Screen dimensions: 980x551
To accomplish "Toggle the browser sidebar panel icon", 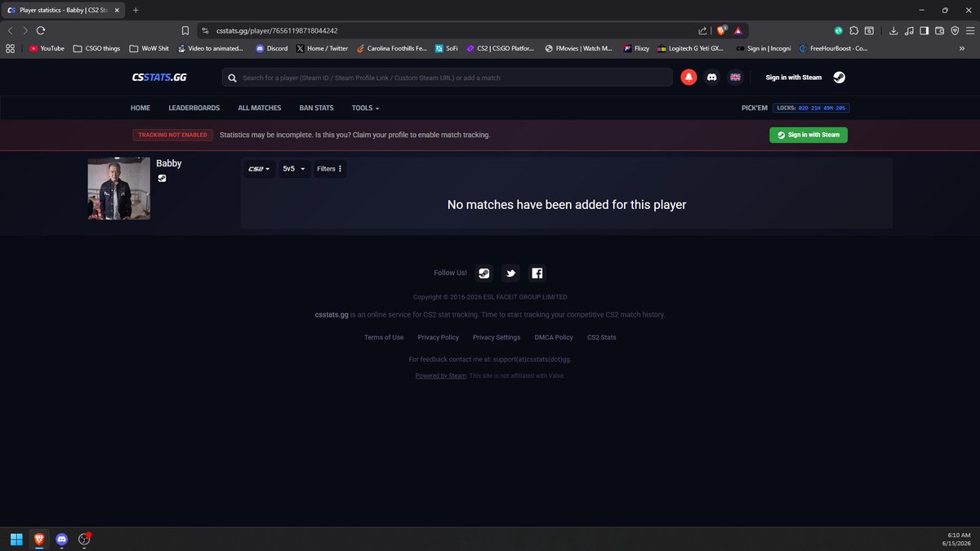I will (x=924, y=30).
